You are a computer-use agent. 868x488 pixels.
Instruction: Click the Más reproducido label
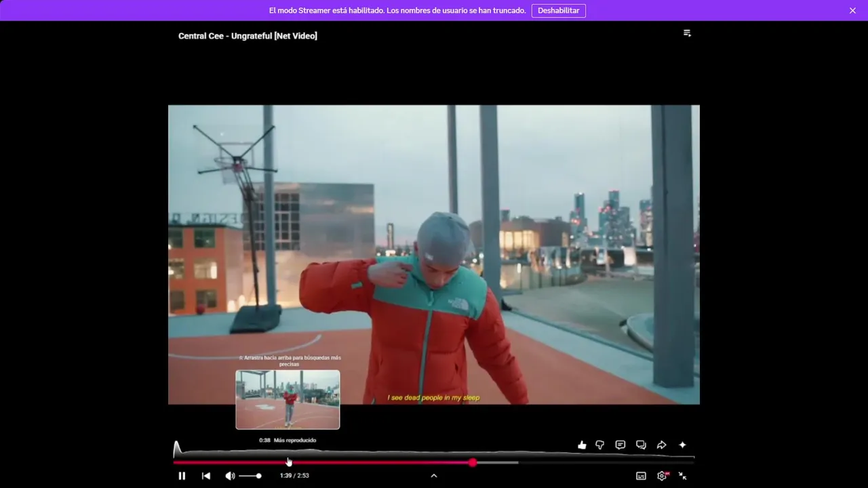tap(295, 441)
